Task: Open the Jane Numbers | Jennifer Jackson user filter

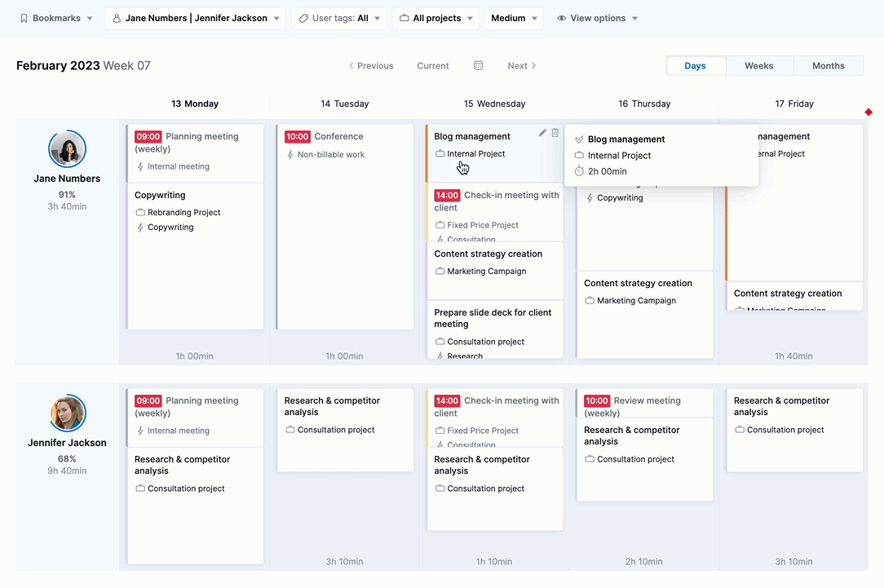Action: coord(195,19)
